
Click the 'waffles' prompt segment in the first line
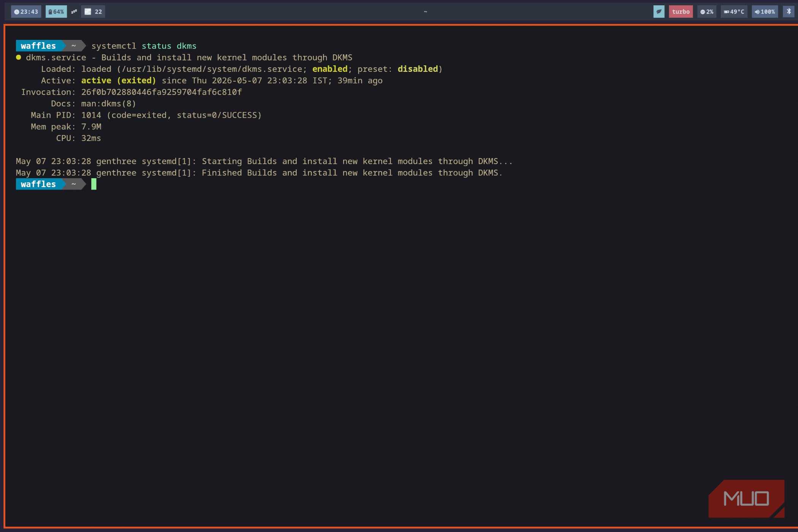[38, 46]
